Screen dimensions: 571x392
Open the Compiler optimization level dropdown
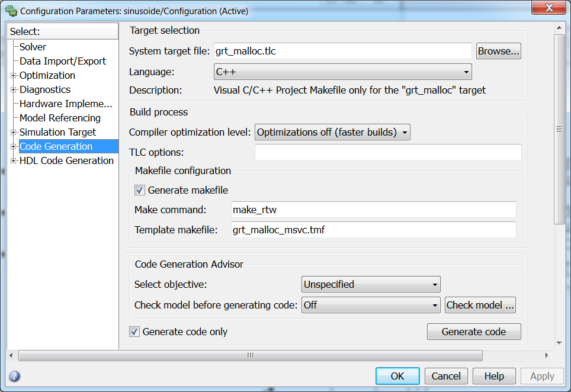click(332, 132)
